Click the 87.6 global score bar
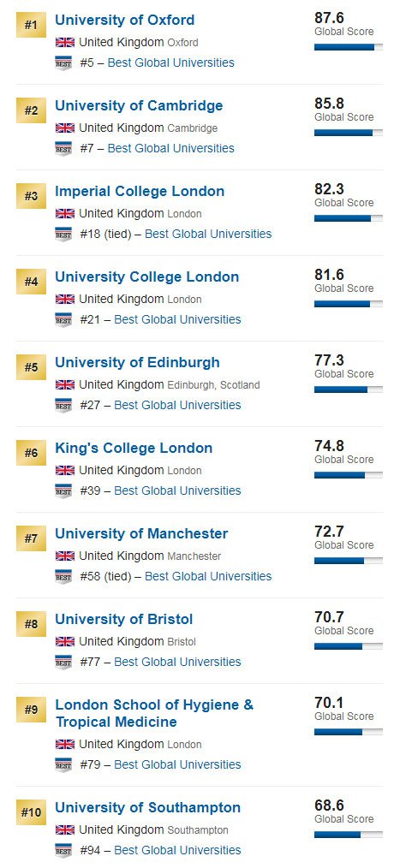Viewport: 394px width, 868px height. pos(348,47)
